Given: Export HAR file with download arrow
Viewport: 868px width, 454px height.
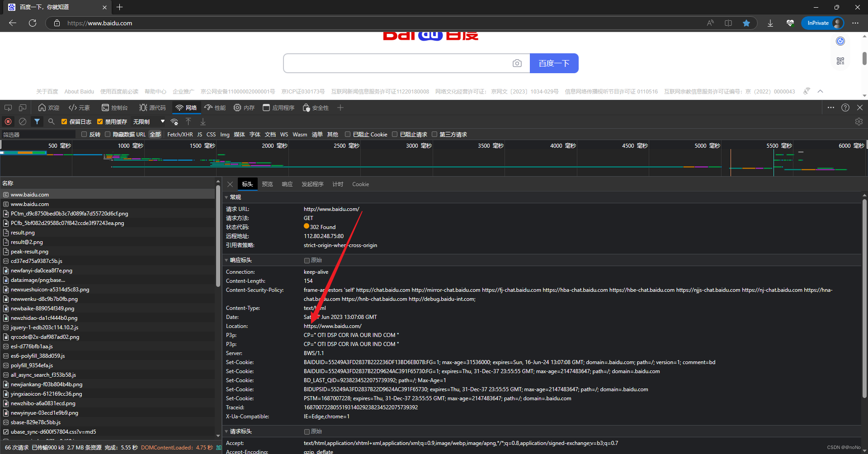Looking at the screenshot, I should 203,122.
